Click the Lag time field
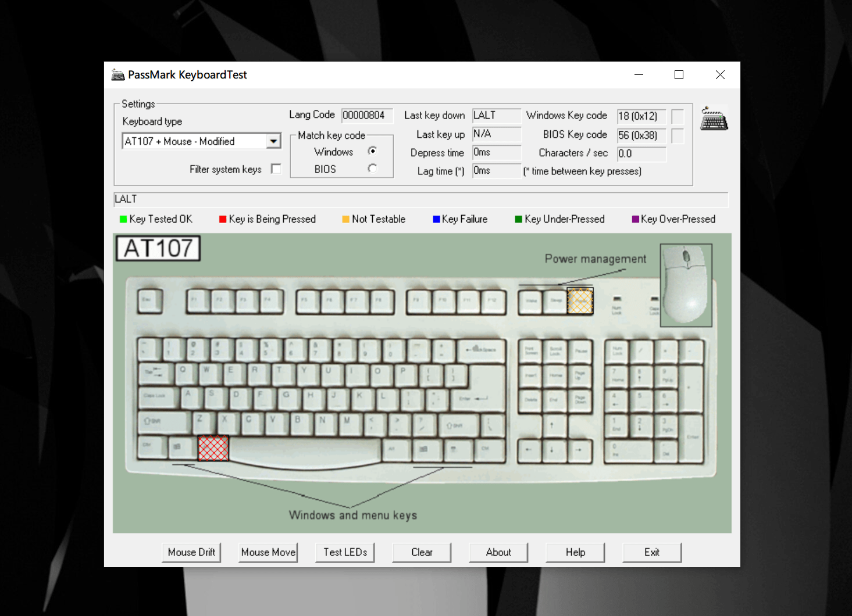Viewport: 852px width, 616px height. point(497,171)
